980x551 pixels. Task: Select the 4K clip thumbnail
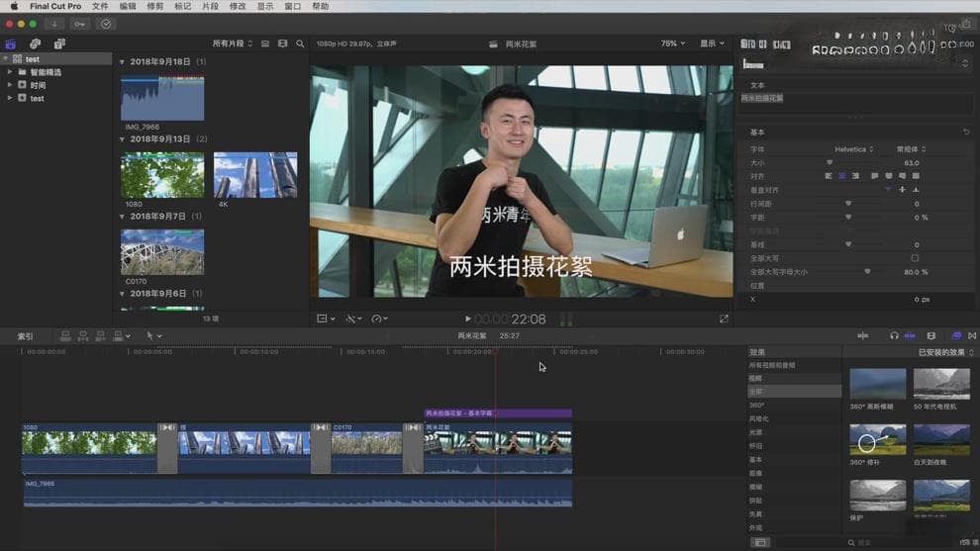click(255, 175)
